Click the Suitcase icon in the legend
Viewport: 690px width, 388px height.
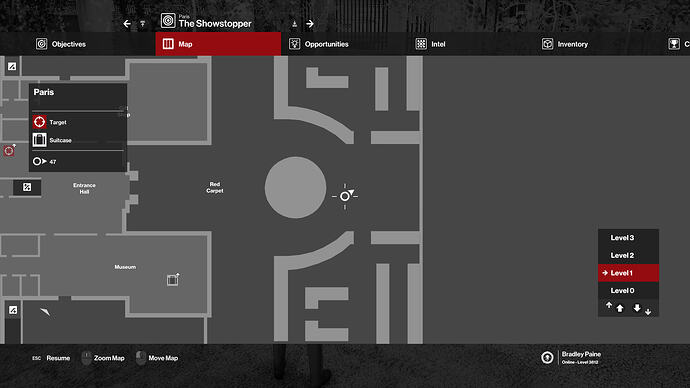tap(39, 140)
